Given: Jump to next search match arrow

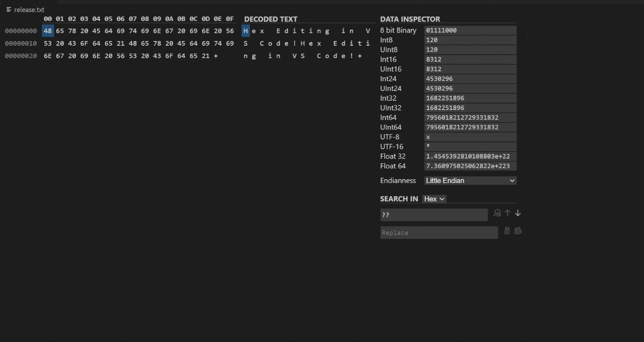Looking at the screenshot, I should tap(518, 213).
